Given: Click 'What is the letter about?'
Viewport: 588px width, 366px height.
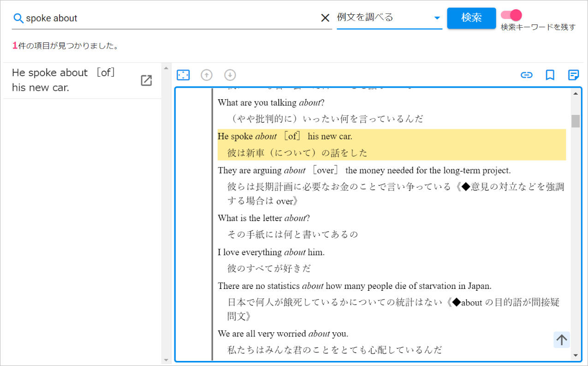Looking at the screenshot, I should pos(264,218).
